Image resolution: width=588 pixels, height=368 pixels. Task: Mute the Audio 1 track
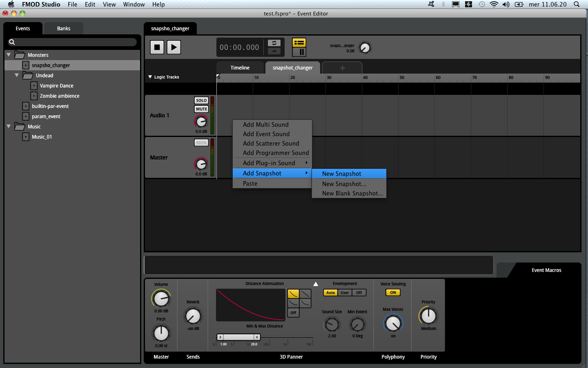pos(201,109)
